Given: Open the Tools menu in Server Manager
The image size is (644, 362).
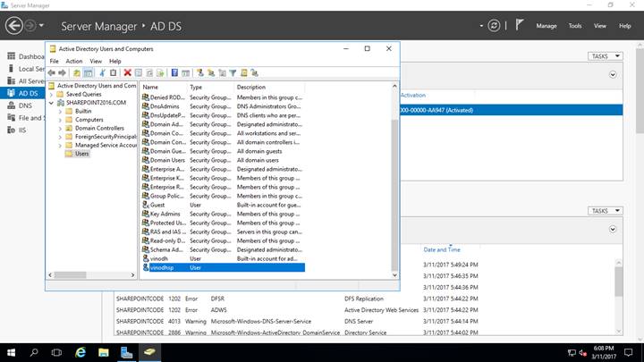Looking at the screenshot, I should pos(575,27).
